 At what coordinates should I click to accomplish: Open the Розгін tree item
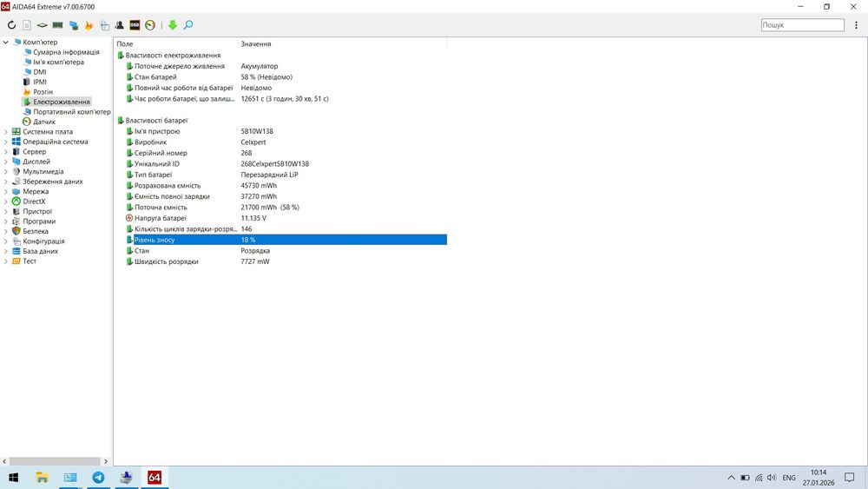[43, 92]
